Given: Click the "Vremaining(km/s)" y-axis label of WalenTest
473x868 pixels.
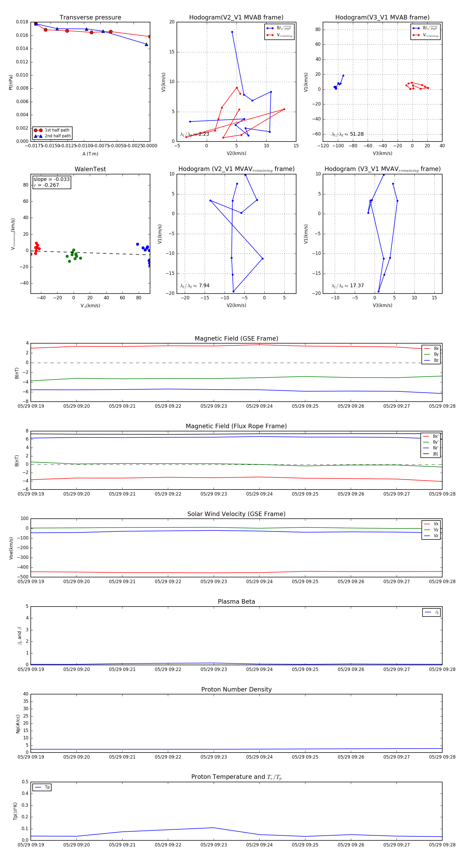Looking at the screenshot, I should coord(13,234).
